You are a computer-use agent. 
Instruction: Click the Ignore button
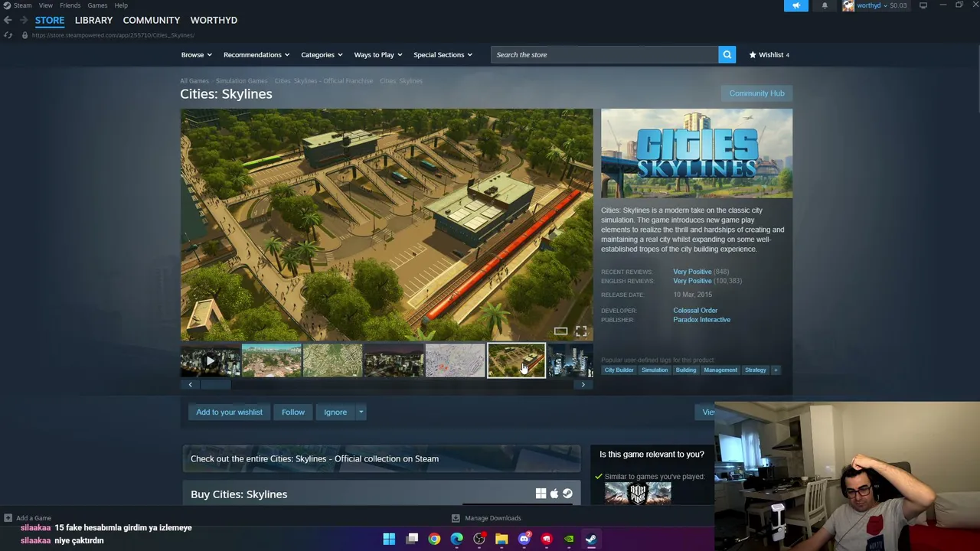pos(335,412)
